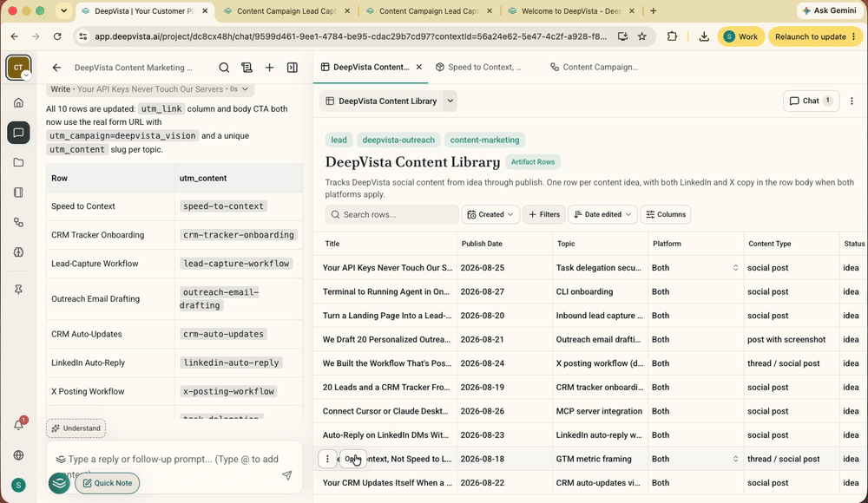Open the workflow nodes icon in sidebar

(18, 223)
